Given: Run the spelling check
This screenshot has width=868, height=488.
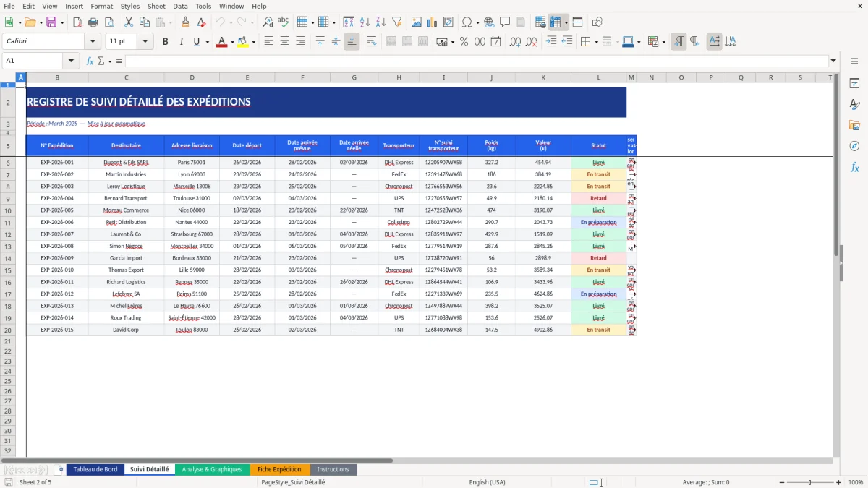Looking at the screenshot, I should (x=284, y=22).
